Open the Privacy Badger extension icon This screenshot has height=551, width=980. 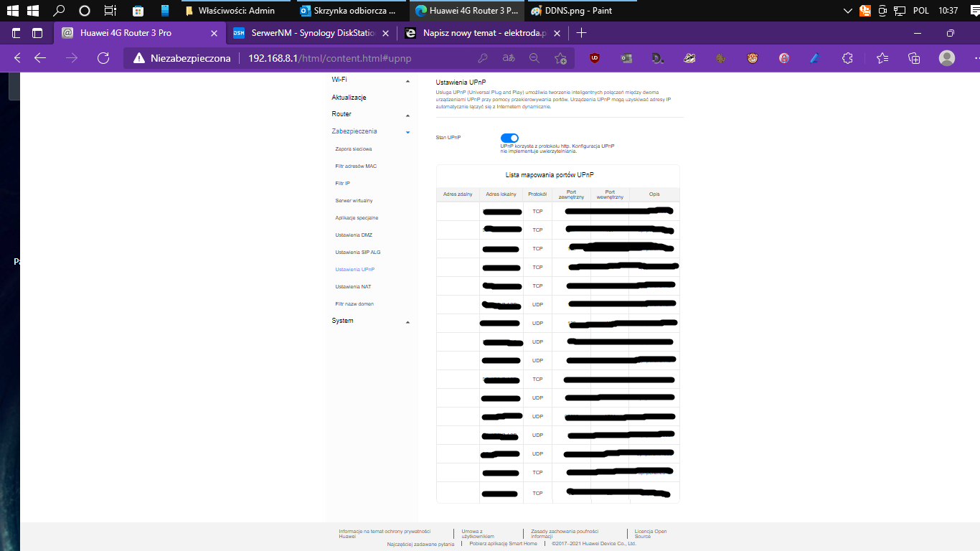689,58
